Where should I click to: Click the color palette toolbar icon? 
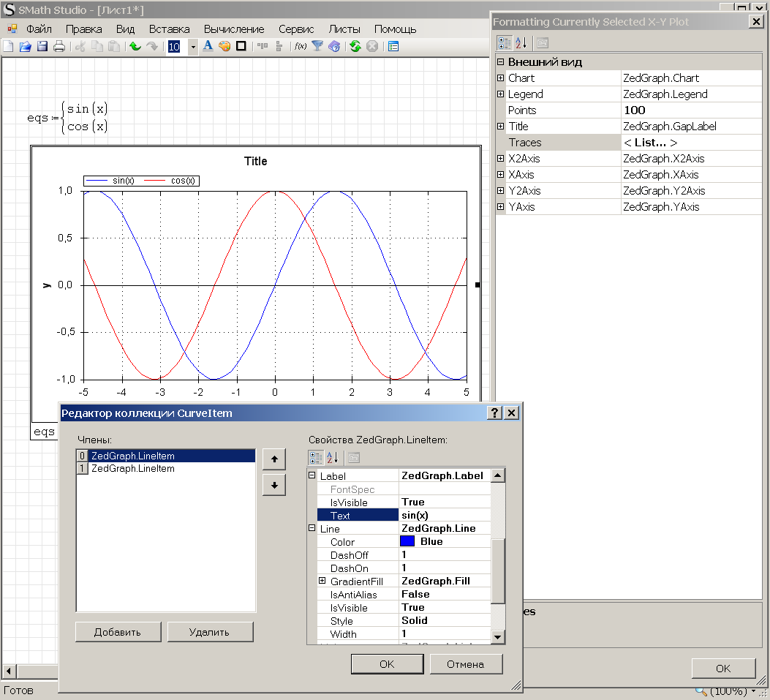(x=224, y=47)
